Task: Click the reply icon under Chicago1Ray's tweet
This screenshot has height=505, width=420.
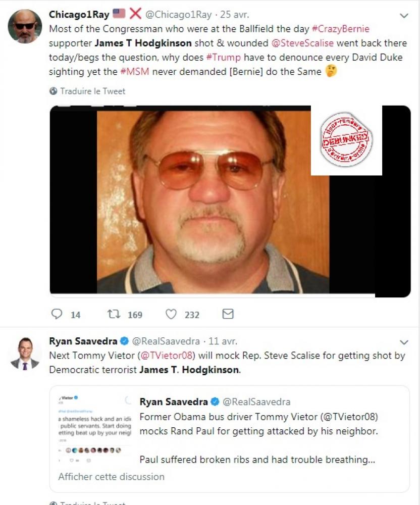Action: tap(57, 314)
